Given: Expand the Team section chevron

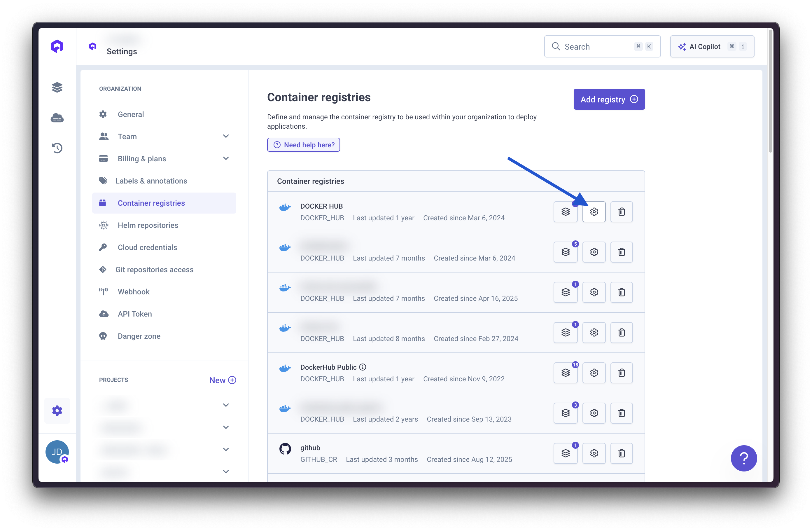Looking at the screenshot, I should click(x=226, y=136).
